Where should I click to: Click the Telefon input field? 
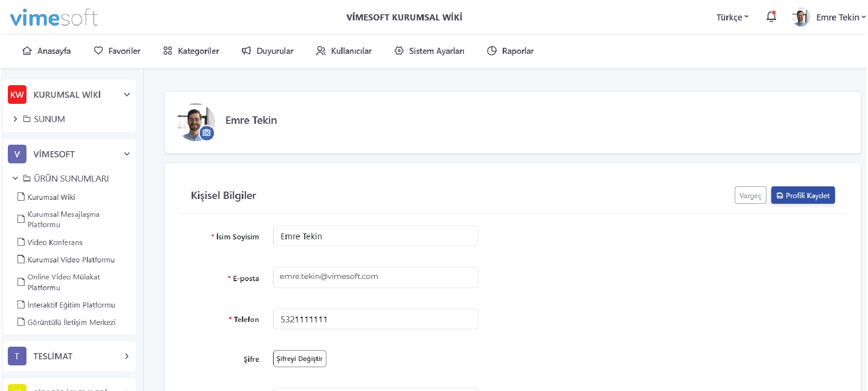pyautogui.click(x=375, y=319)
